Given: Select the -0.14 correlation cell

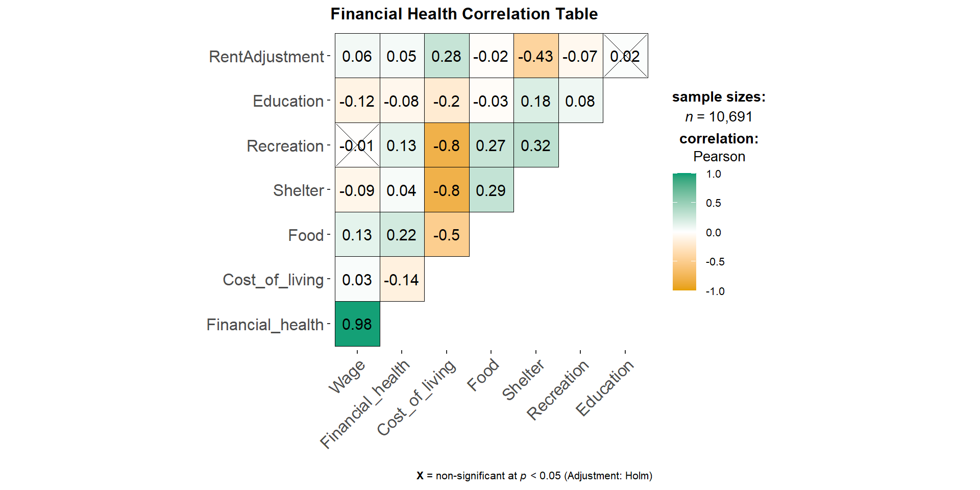Looking at the screenshot, I should pos(402,280).
